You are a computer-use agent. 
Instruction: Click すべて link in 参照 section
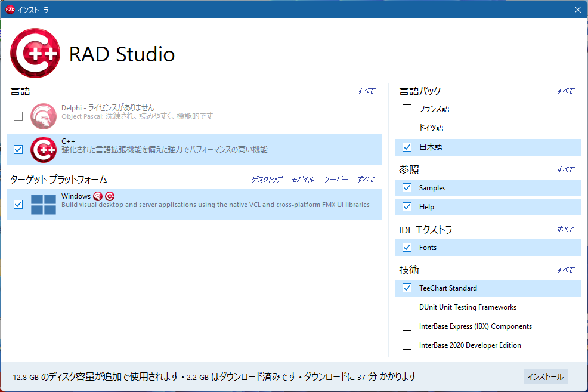click(x=565, y=169)
